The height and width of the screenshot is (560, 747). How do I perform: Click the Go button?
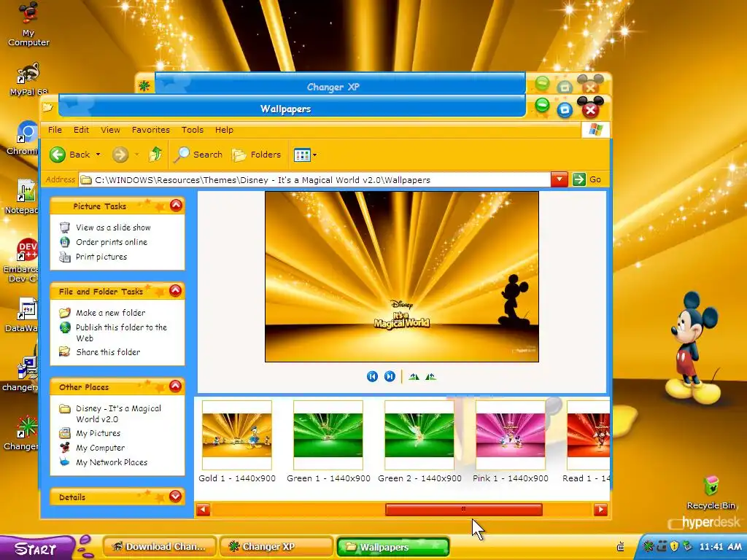[x=587, y=179]
